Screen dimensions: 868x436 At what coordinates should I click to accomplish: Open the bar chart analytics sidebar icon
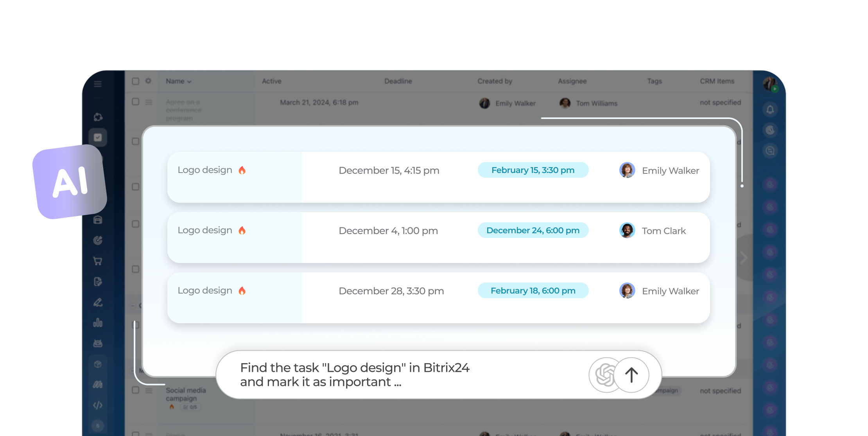pyautogui.click(x=98, y=323)
